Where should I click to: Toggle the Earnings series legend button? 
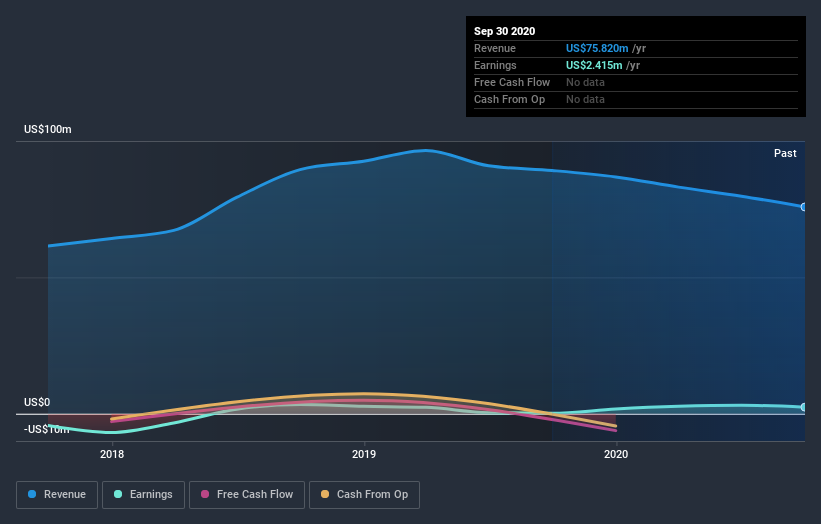tap(143, 495)
